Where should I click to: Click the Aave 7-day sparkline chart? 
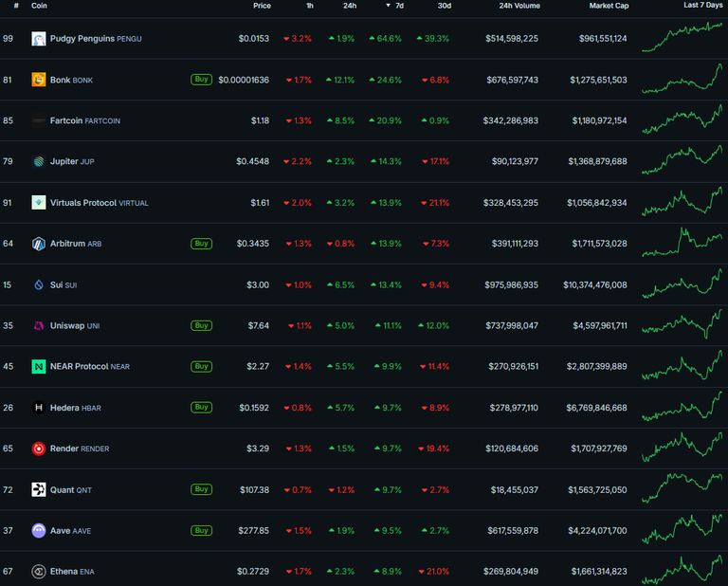[x=682, y=529]
